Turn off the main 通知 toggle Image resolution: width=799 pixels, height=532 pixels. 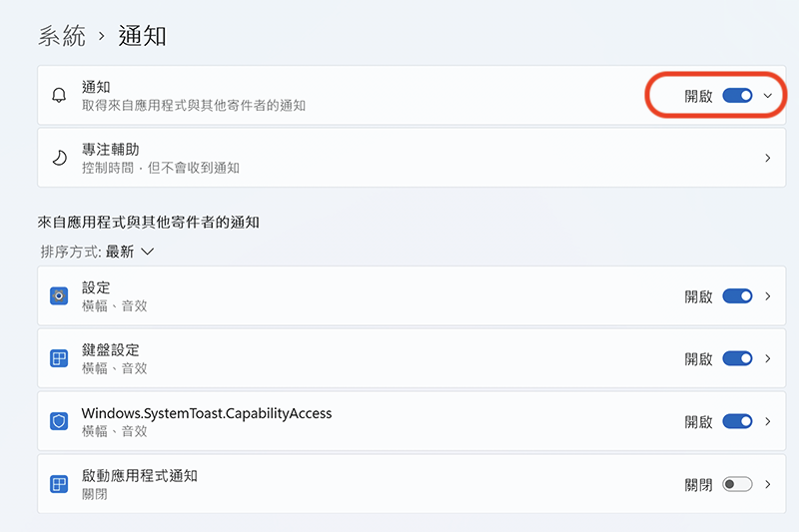point(737,96)
